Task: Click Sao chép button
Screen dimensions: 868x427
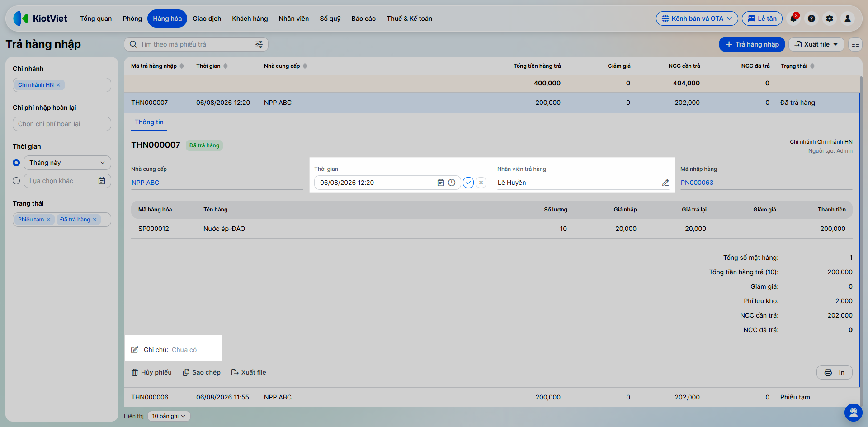Action: [x=202, y=372]
